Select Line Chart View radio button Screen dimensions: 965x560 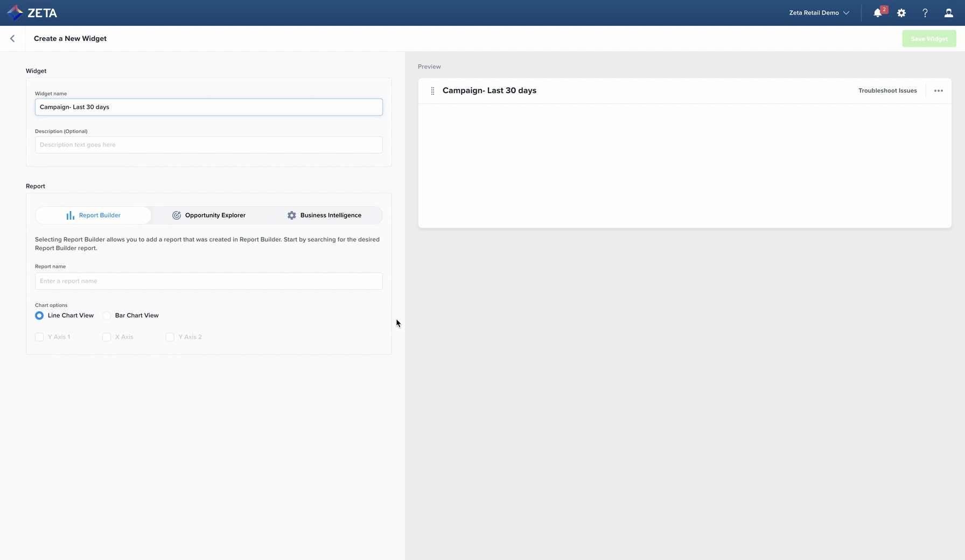click(39, 316)
